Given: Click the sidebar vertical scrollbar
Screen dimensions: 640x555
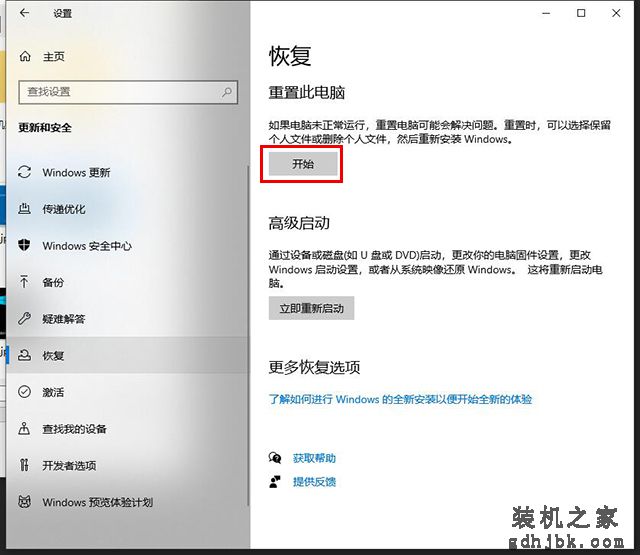Looking at the screenshot, I should click(x=248, y=335).
